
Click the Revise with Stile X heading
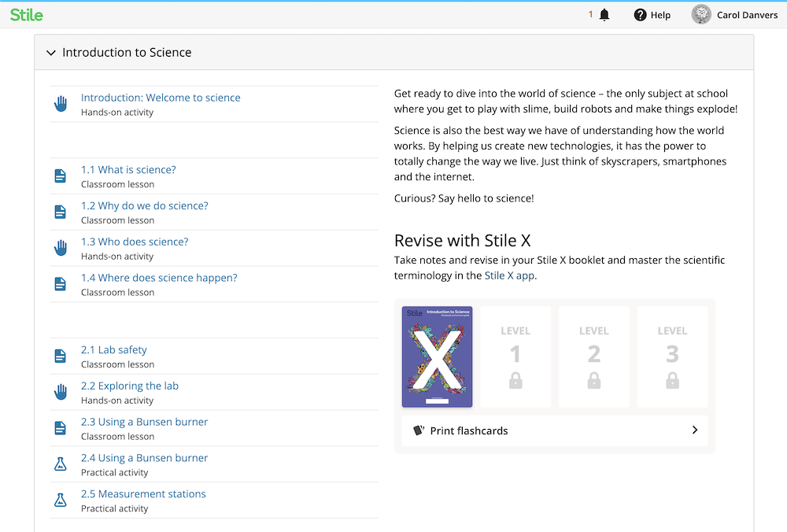[x=462, y=241]
